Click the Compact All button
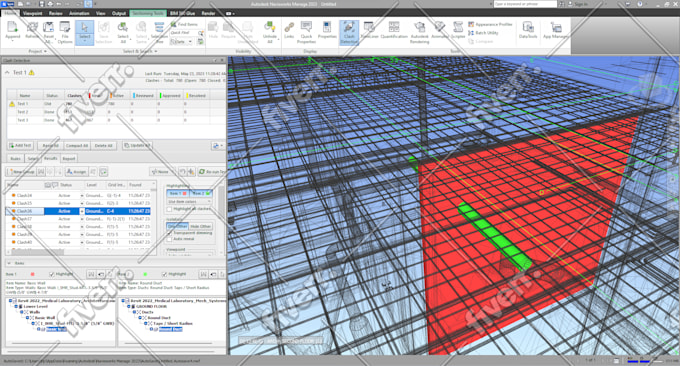This screenshot has width=680, height=366. [77, 146]
